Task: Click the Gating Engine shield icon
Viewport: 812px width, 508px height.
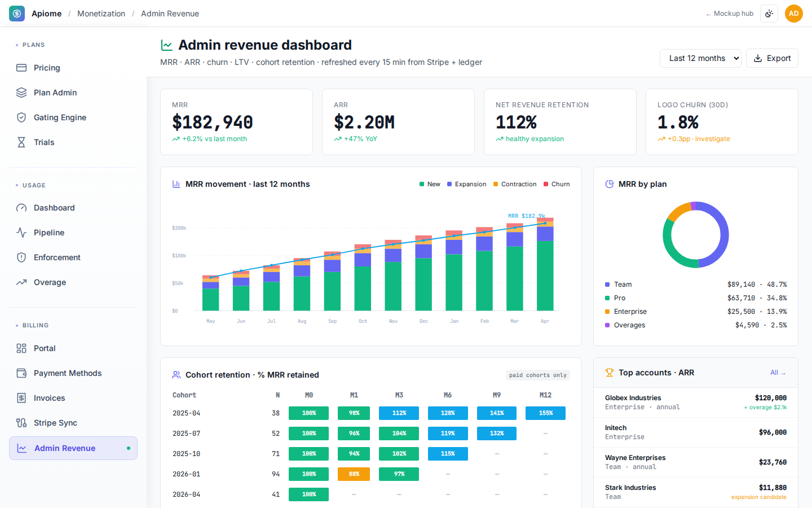Action: 21,117
